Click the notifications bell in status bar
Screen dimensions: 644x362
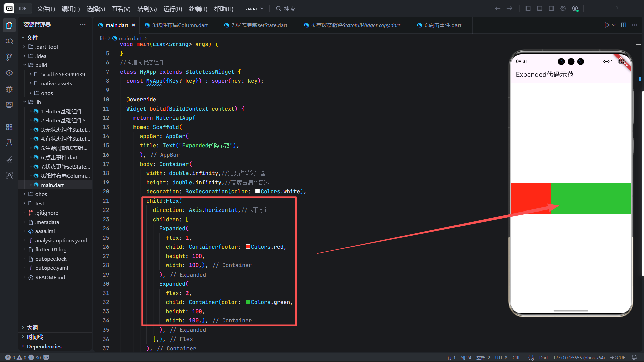pos(634,358)
